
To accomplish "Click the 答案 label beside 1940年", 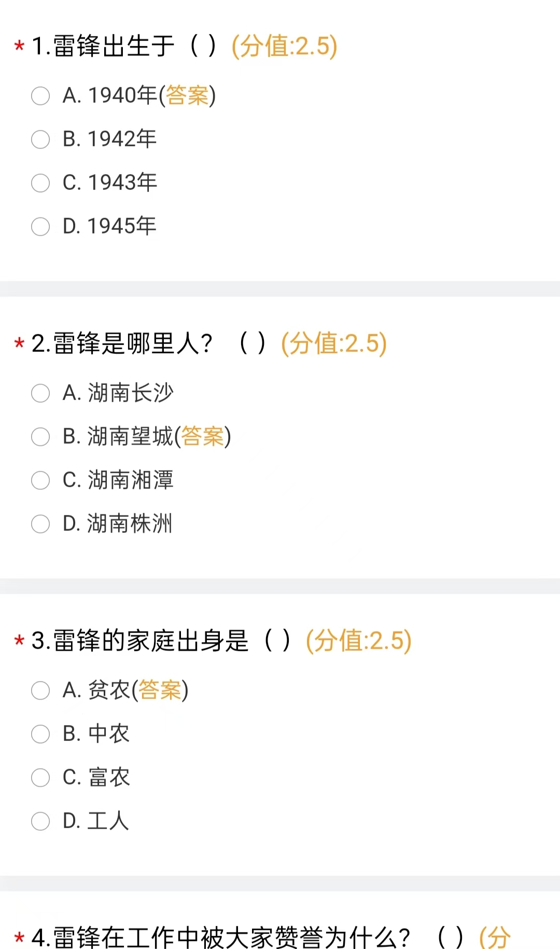I will click(x=187, y=96).
